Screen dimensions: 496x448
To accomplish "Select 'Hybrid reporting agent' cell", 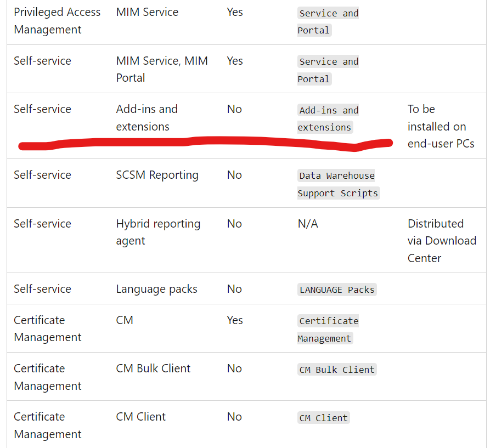I will tap(158, 232).
